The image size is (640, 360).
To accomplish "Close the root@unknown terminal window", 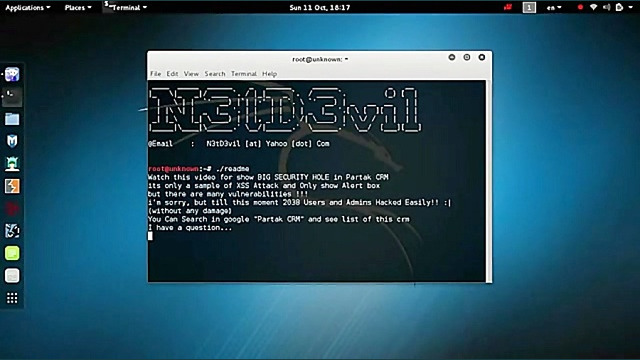I will (482, 57).
